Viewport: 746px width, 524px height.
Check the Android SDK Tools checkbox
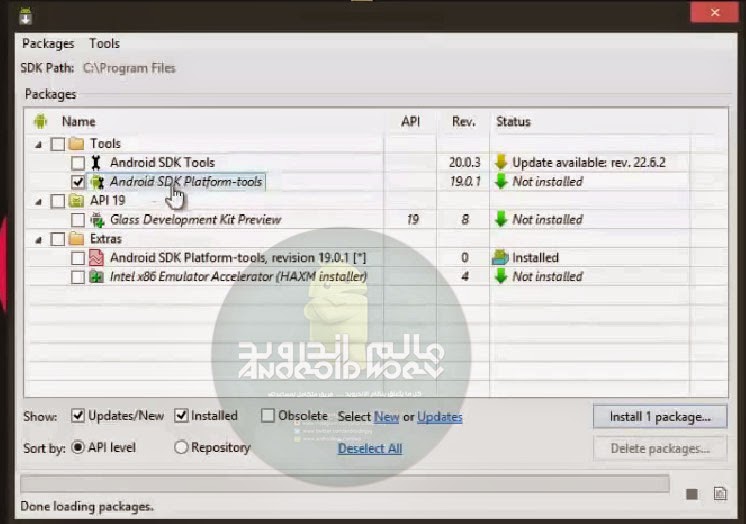(x=78, y=163)
